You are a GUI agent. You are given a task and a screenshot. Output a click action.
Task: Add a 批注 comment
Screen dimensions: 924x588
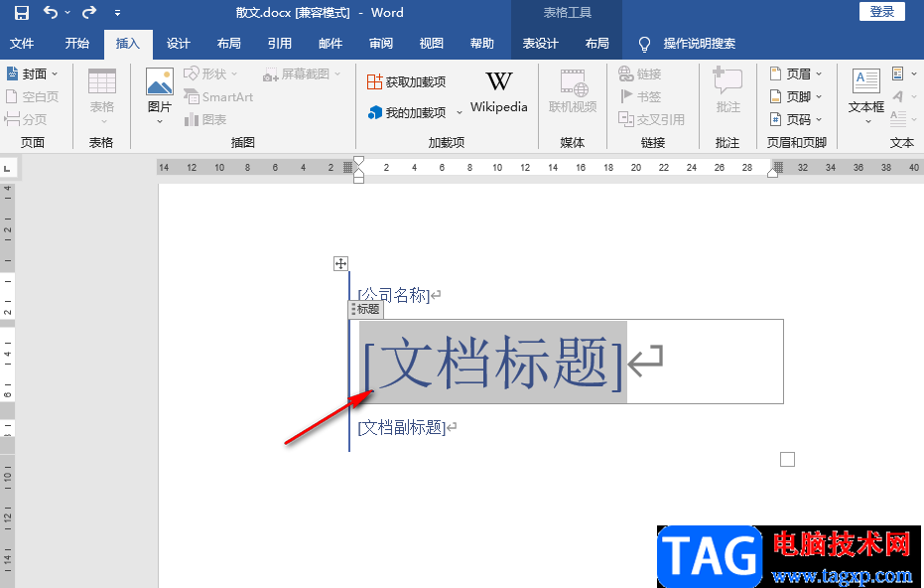pyautogui.click(x=727, y=90)
